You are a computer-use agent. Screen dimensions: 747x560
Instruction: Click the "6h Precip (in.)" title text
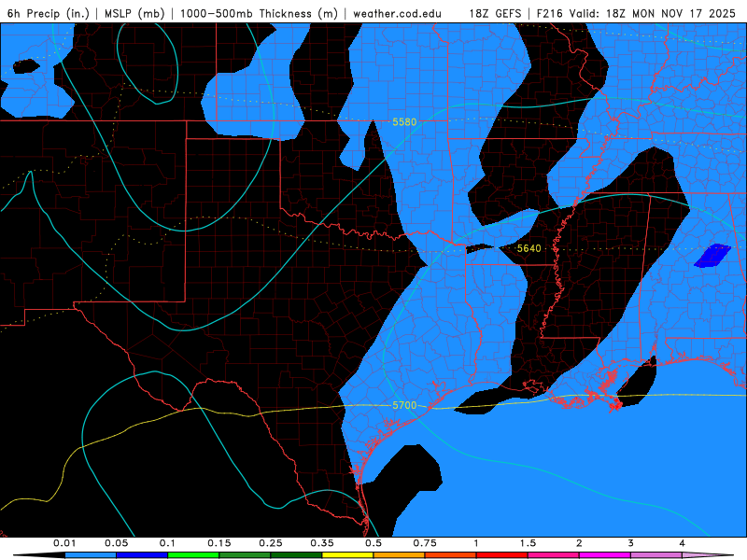click(49, 13)
